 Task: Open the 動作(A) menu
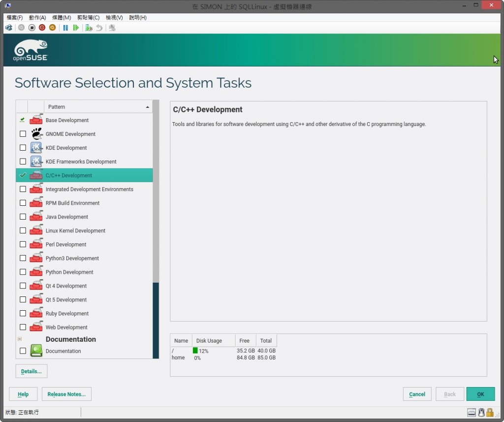(37, 17)
